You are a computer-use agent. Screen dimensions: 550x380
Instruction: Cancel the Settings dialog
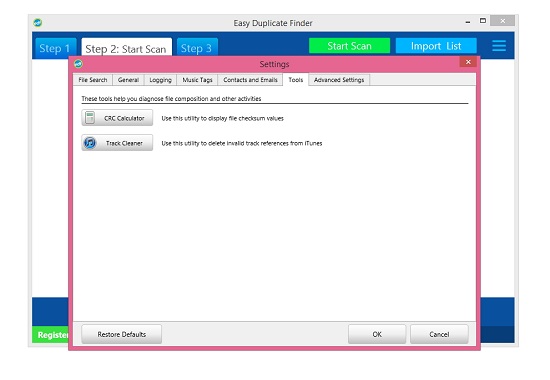(439, 334)
